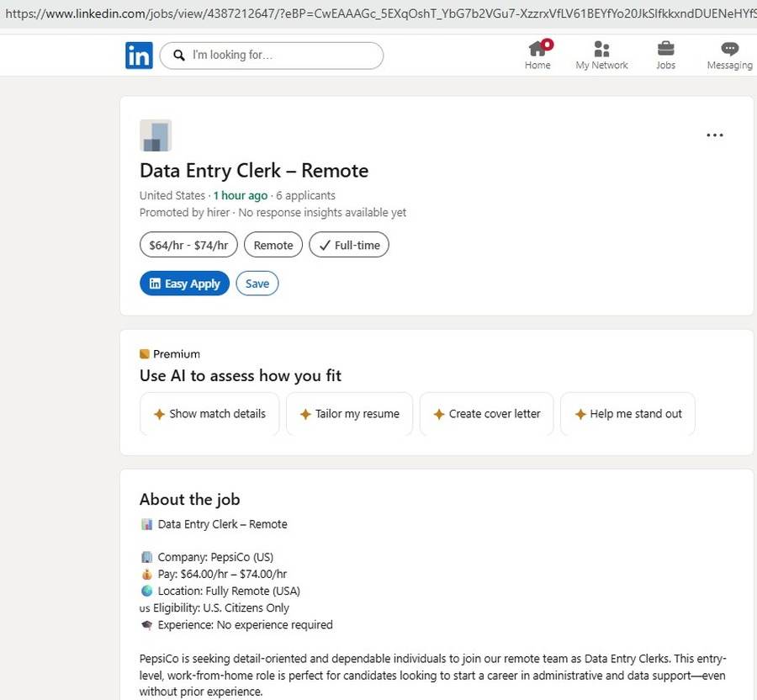Viewport: 757px width, 700px height.
Task: Click Create cover letter
Action: pos(487,414)
